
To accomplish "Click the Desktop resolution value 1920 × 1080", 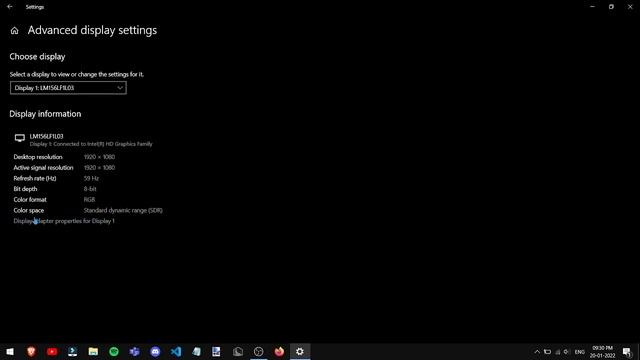I will coord(99,157).
